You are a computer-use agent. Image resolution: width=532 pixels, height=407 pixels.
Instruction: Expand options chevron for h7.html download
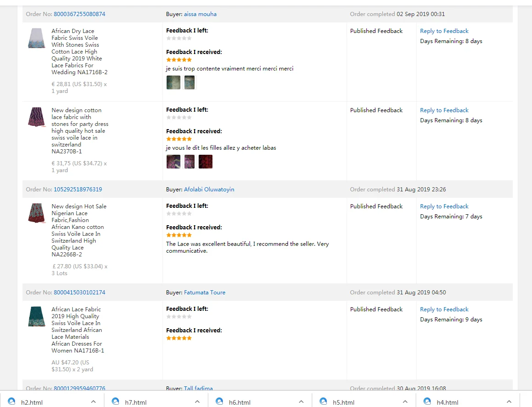(197, 402)
